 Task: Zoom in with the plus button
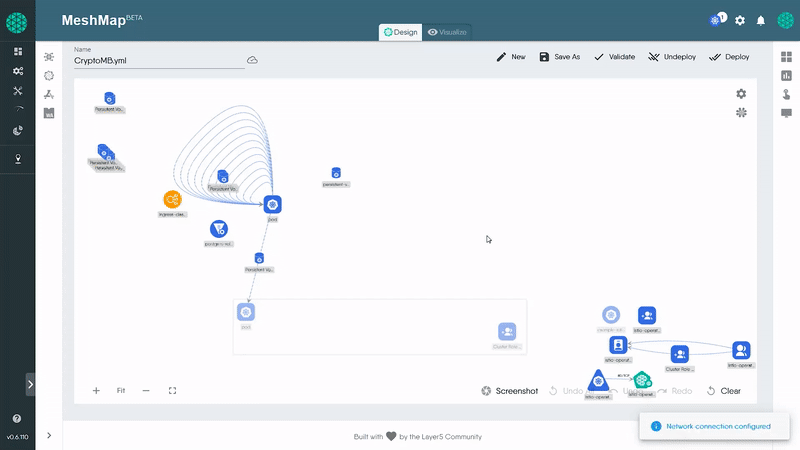(96, 391)
